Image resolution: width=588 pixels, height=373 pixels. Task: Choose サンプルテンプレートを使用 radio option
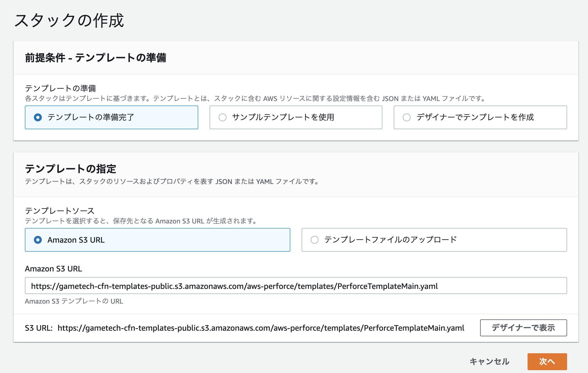223,117
